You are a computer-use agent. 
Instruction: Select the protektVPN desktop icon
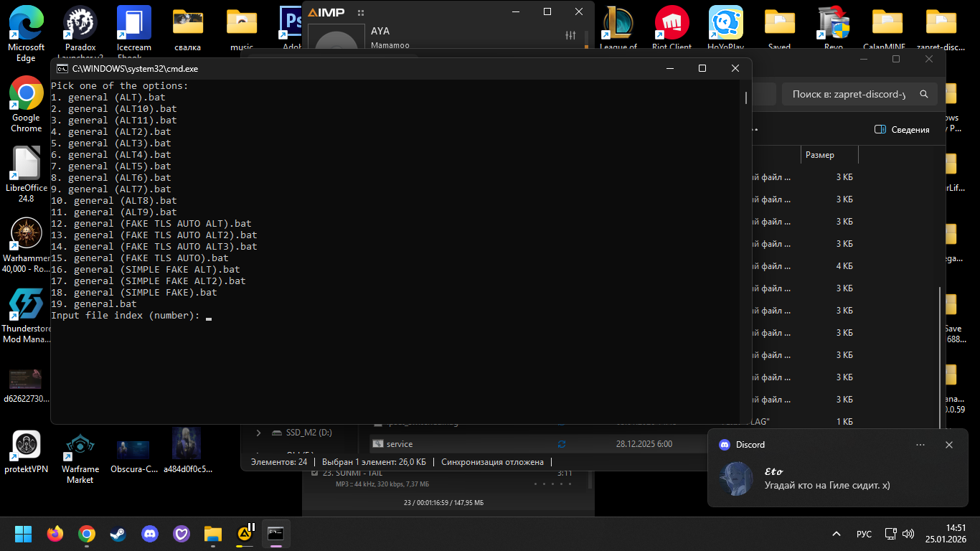[26, 452]
